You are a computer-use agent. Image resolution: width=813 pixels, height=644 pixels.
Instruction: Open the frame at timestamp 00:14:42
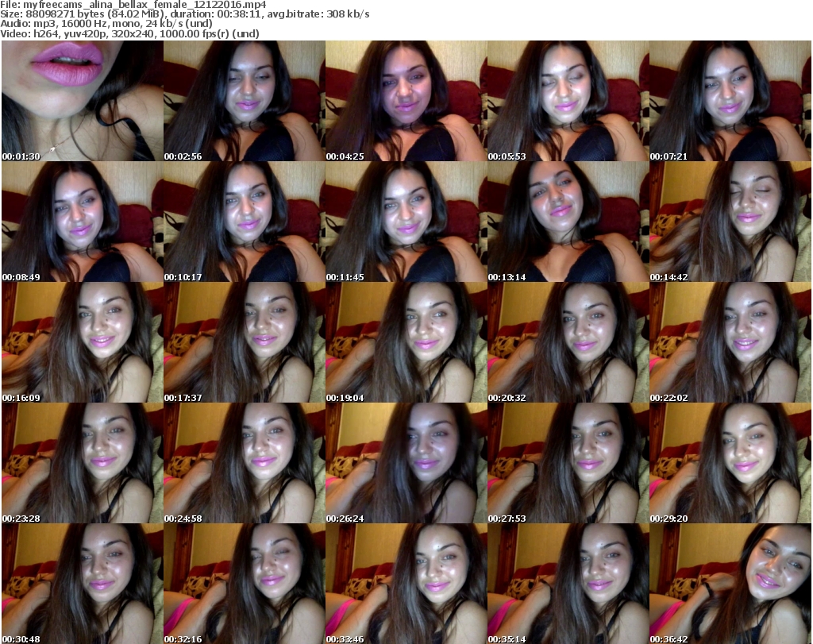[730, 222]
